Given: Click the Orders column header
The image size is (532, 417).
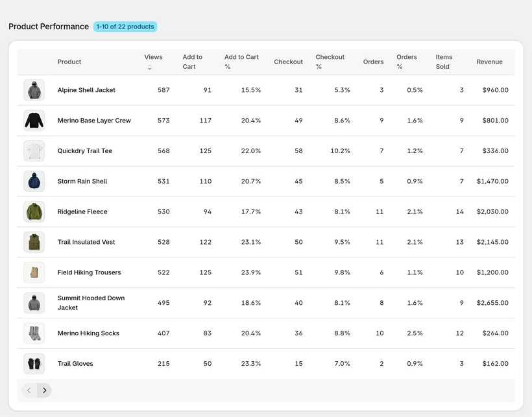Looking at the screenshot, I should click(x=373, y=62).
